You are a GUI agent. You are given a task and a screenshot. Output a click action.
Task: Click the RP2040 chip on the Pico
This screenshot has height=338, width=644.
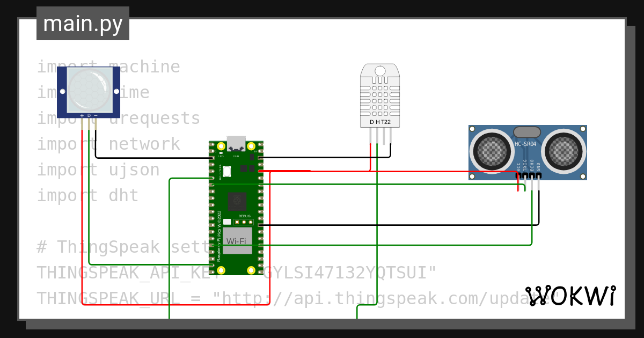[x=236, y=202]
